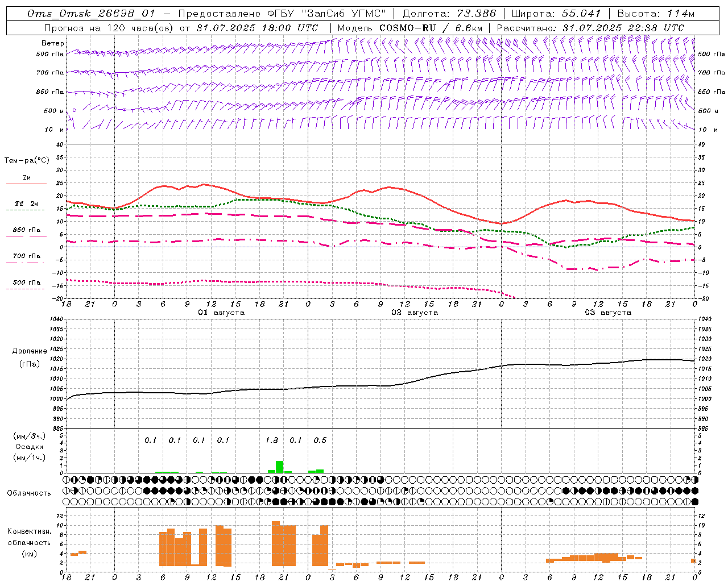Viewport: 728px width, 582px height.
Task: Click the solid red line sample under 2м
Action: point(27,184)
